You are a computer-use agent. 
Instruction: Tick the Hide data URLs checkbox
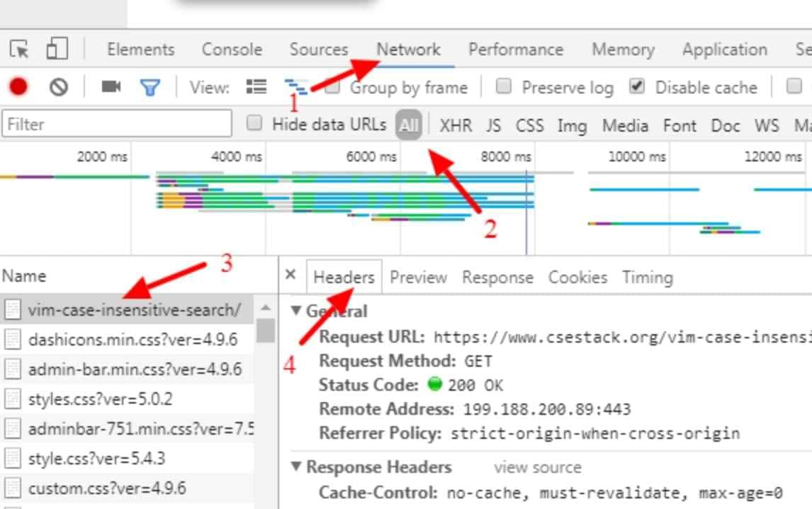[254, 123]
